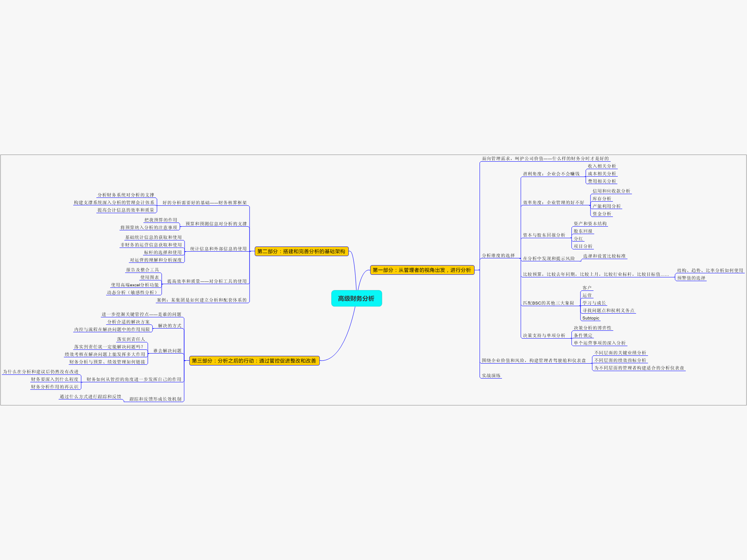
Task: Select the 对运营的理解和分析深度 leaf
Action: [x=156, y=260]
